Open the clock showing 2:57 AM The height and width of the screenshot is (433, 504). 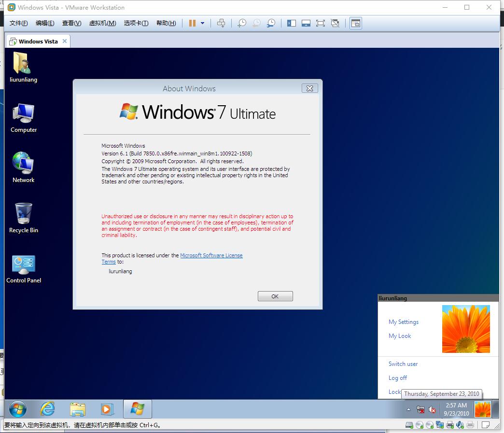pos(456,409)
